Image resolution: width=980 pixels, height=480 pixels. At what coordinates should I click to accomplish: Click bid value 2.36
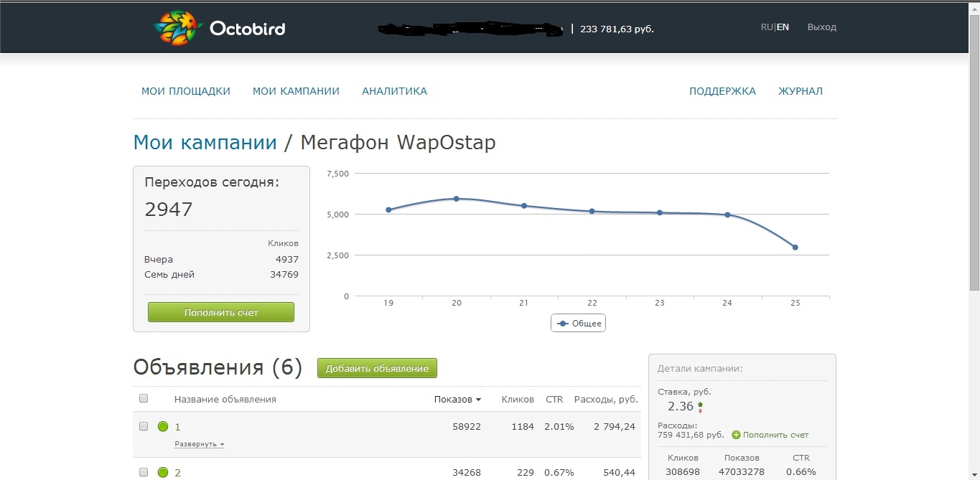681,406
